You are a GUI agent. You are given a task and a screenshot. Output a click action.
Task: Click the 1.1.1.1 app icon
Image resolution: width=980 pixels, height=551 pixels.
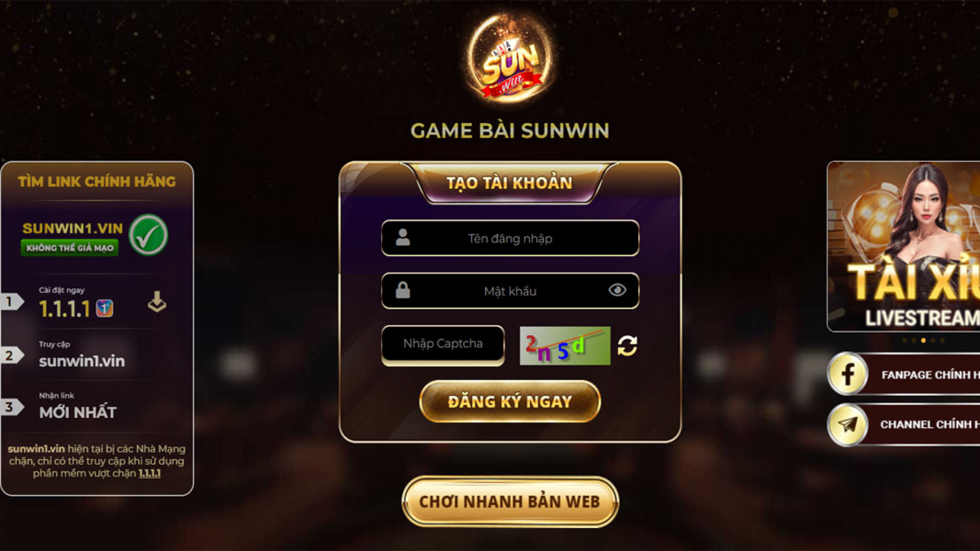(x=105, y=308)
